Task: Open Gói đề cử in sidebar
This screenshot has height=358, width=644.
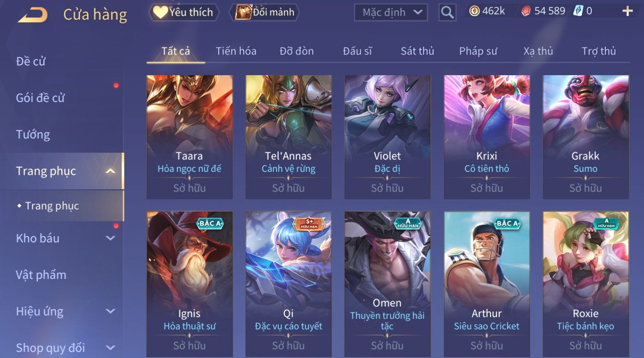Action: pos(40,98)
